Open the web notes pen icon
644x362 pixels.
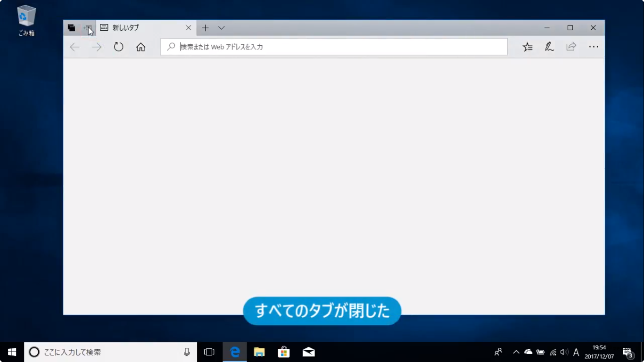(x=549, y=47)
